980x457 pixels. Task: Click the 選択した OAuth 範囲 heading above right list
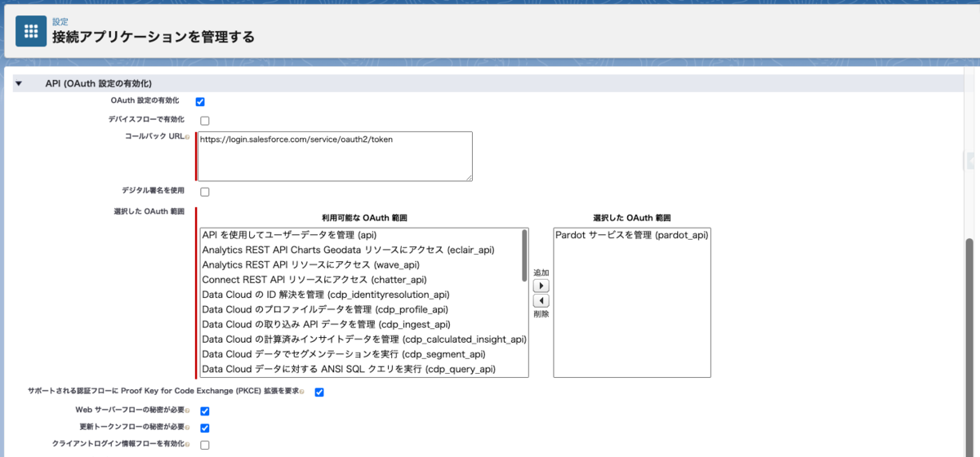[x=631, y=218]
